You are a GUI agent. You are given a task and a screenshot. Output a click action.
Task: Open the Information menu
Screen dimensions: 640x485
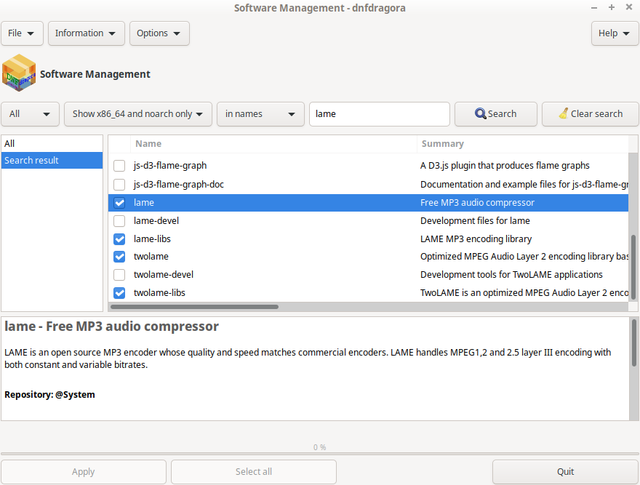86,33
